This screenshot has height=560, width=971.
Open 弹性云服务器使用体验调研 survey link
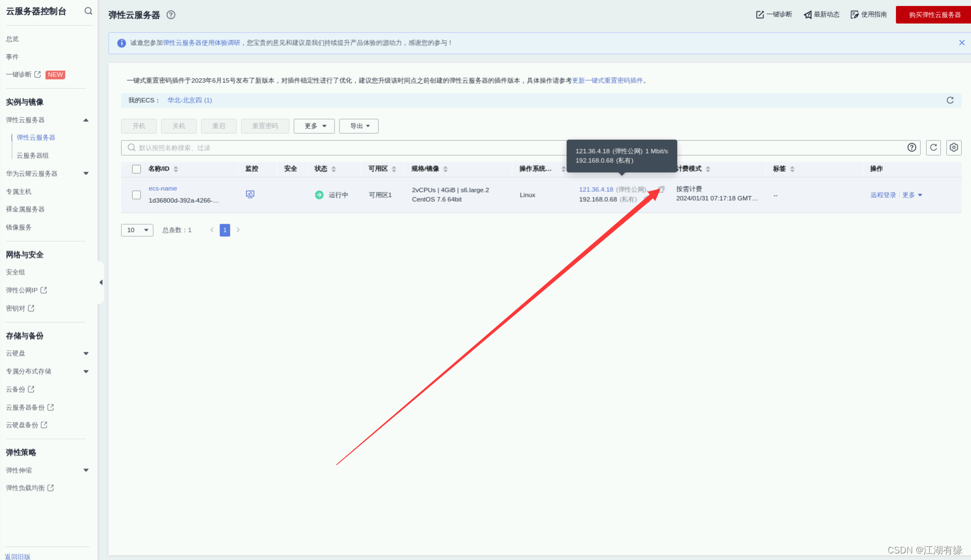click(x=201, y=43)
